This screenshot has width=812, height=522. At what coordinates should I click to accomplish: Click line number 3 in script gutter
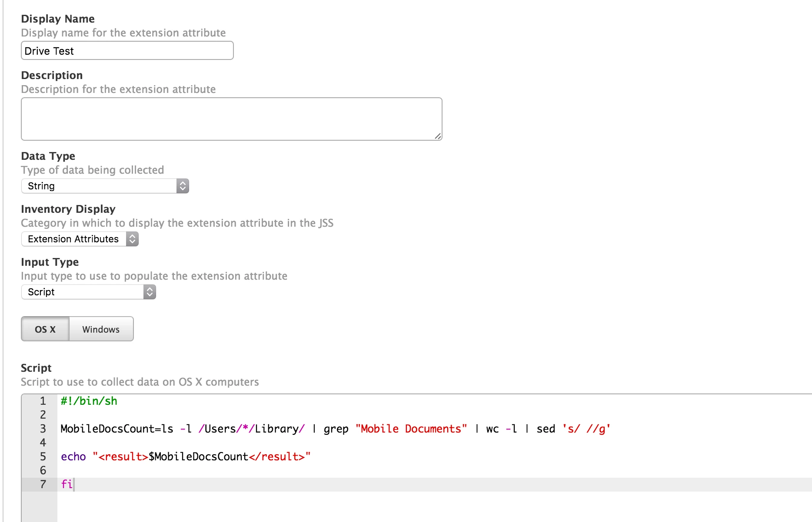point(43,429)
